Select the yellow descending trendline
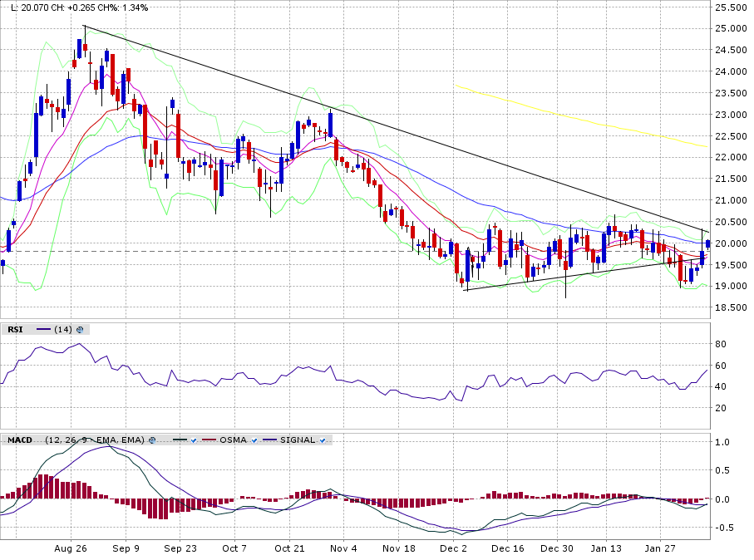Screen dimensions: 754x560 pyautogui.click(x=582, y=115)
